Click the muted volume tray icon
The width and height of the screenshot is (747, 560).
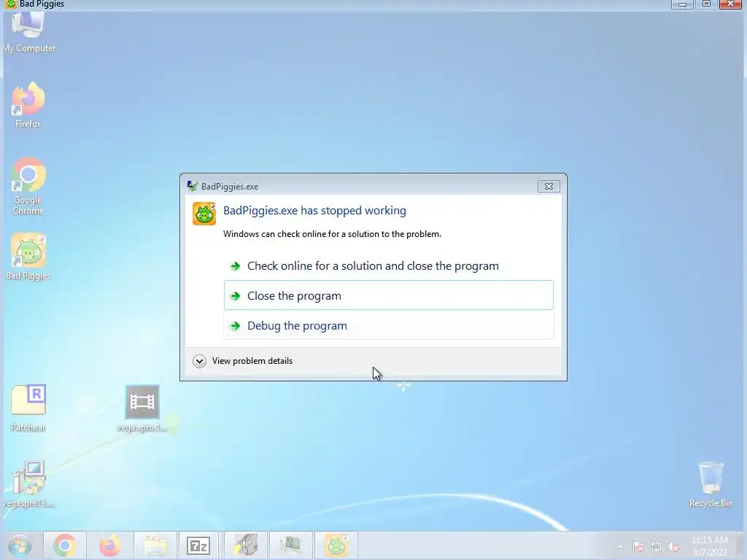[673, 546]
